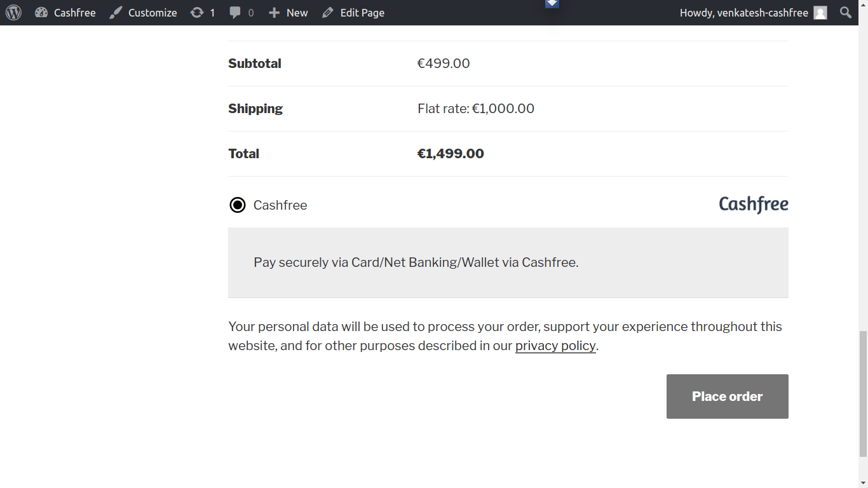Click the pencil icon beside Edit Page
The height and width of the screenshot is (488, 868).
328,13
